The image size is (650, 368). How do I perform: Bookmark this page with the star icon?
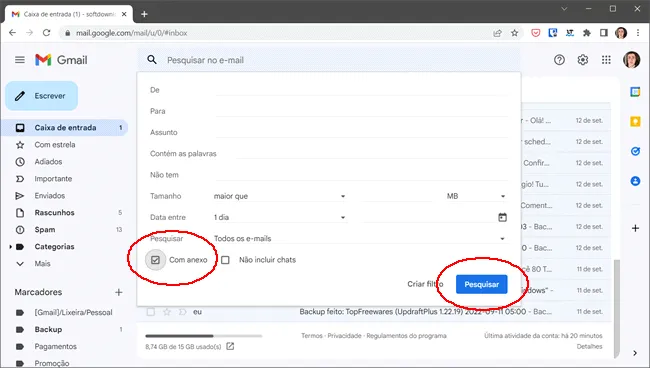[x=514, y=33]
